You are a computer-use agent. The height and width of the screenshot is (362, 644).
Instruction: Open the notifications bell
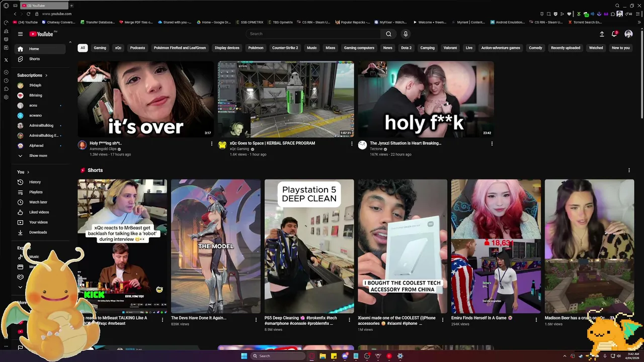pos(614,34)
